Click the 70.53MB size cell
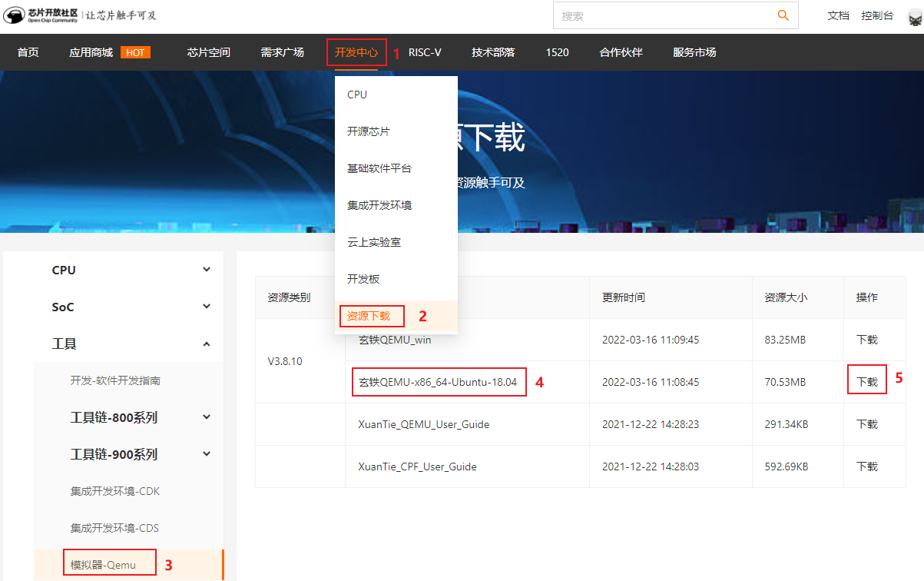924x581 pixels. (785, 382)
